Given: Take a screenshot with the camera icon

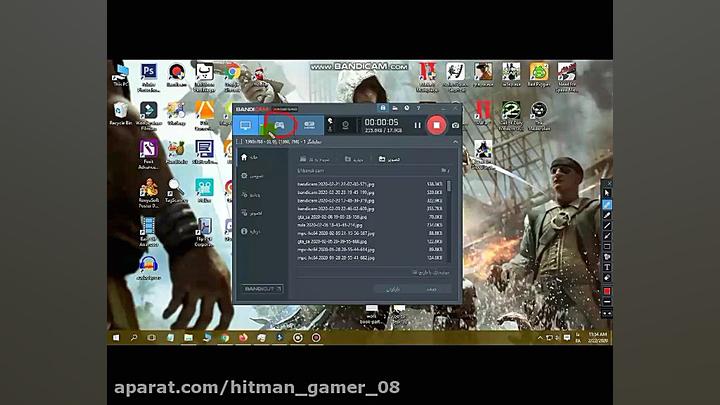Looking at the screenshot, I should (x=455, y=125).
